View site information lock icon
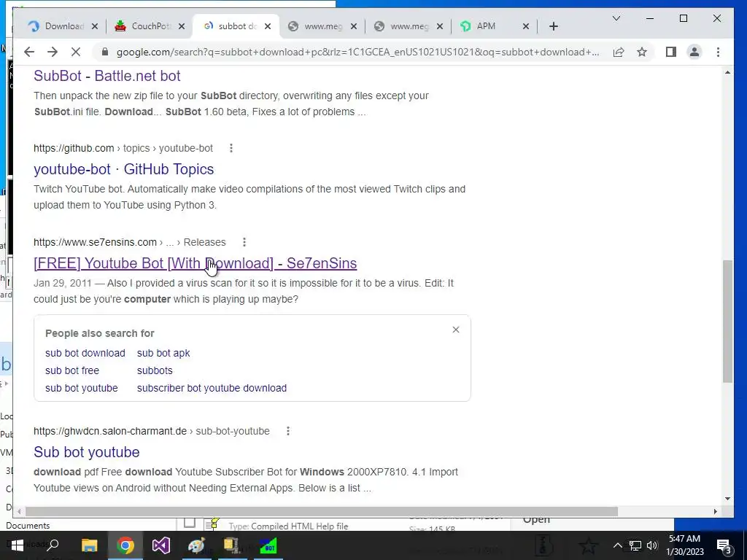 (x=105, y=52)
